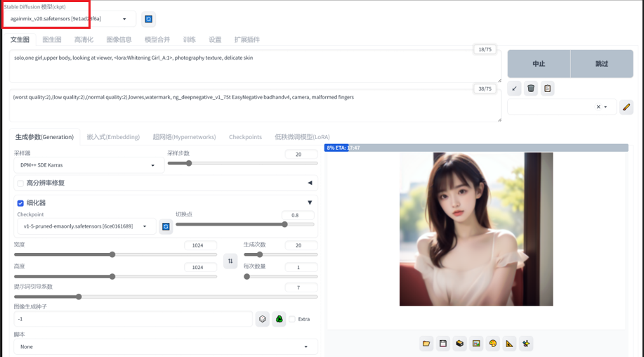Screen dimensions: 644x357
Task: Open the DPM++ SDE Karras sampler dropdown
Action: 88,165
